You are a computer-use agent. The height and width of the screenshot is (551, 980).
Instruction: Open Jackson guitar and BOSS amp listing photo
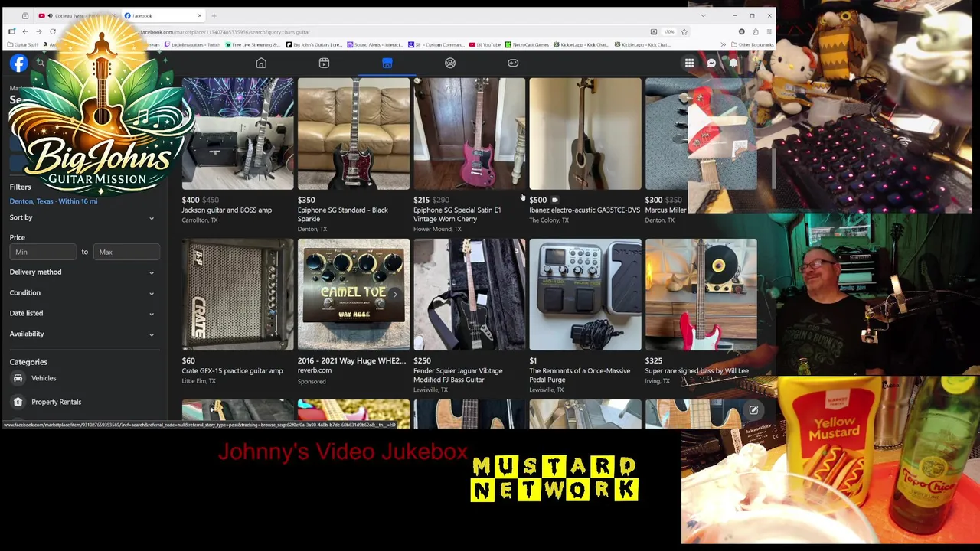pos(237,134)
